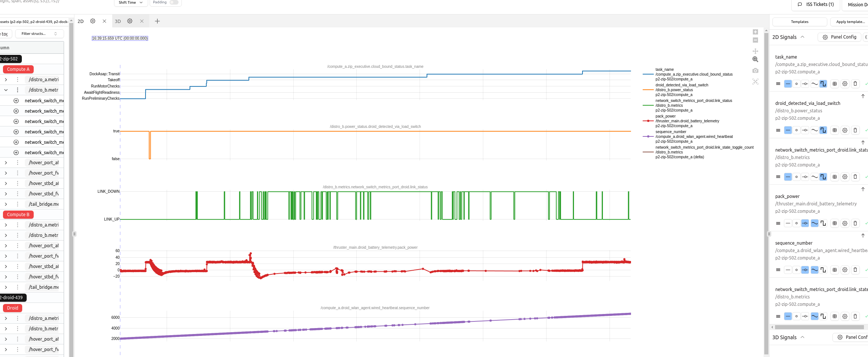Toggle the Padding switch
The image size is (868, 357).
point(174,2)
